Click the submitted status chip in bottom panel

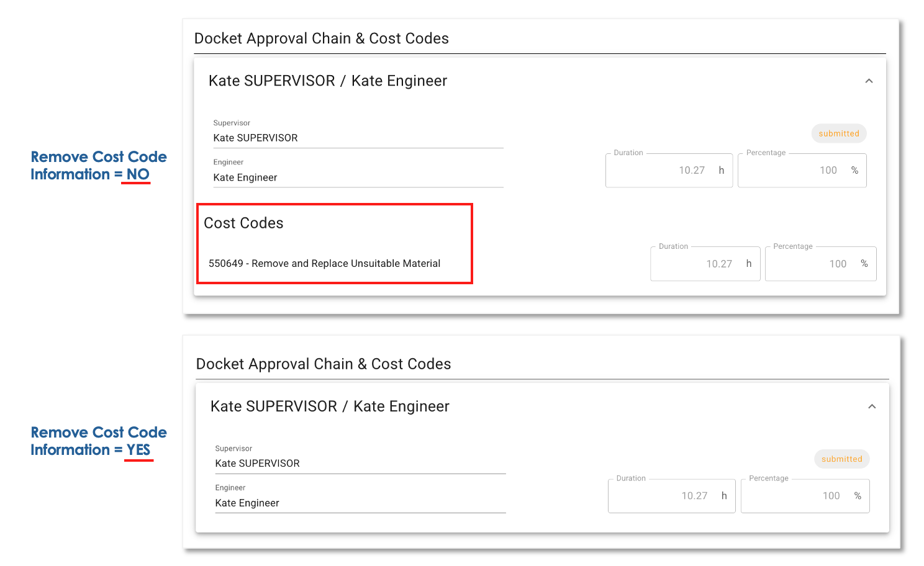pyautogui.click(x=842, y=459)
